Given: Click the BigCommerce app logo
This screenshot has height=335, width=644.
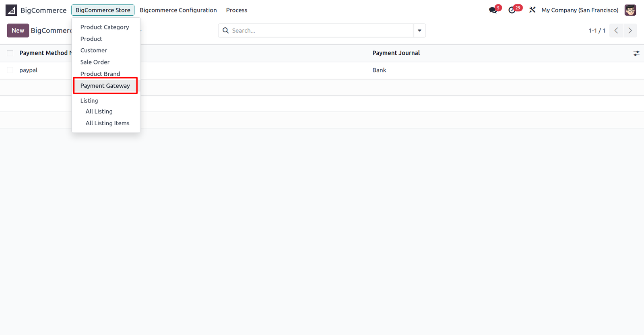Looking at the screenshot, I should 11,10.
